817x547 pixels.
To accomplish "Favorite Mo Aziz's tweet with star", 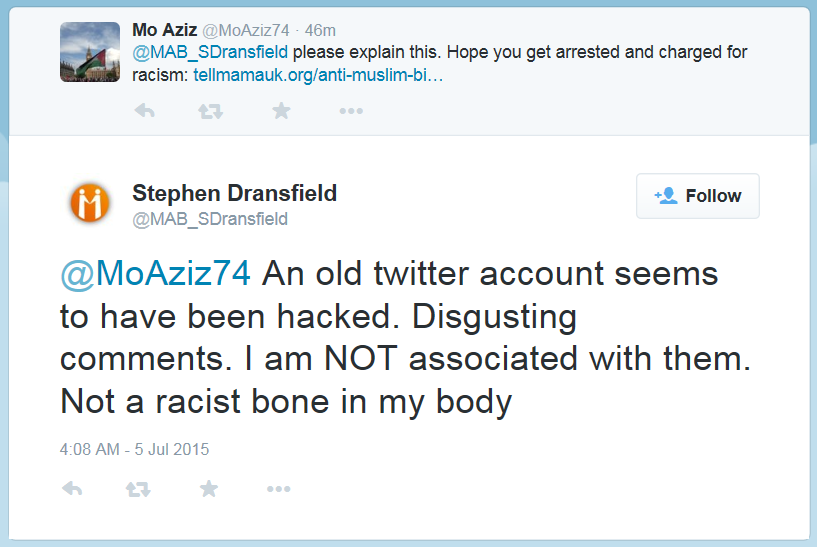I will pos(281,111).
